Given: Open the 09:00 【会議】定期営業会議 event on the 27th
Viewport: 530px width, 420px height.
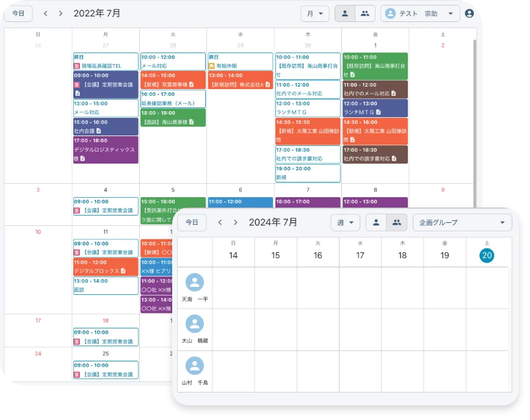Looking at the screenshot, I should click(106, 84).
